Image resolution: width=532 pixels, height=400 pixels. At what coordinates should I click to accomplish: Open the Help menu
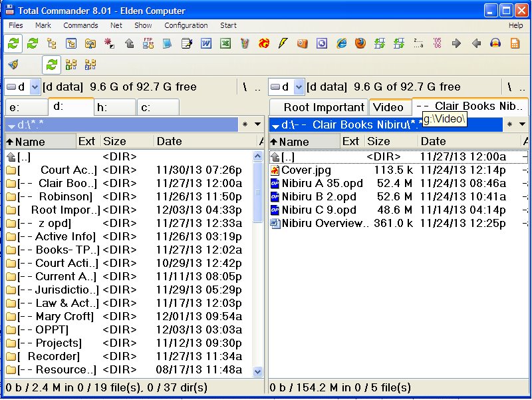point(516,25)
